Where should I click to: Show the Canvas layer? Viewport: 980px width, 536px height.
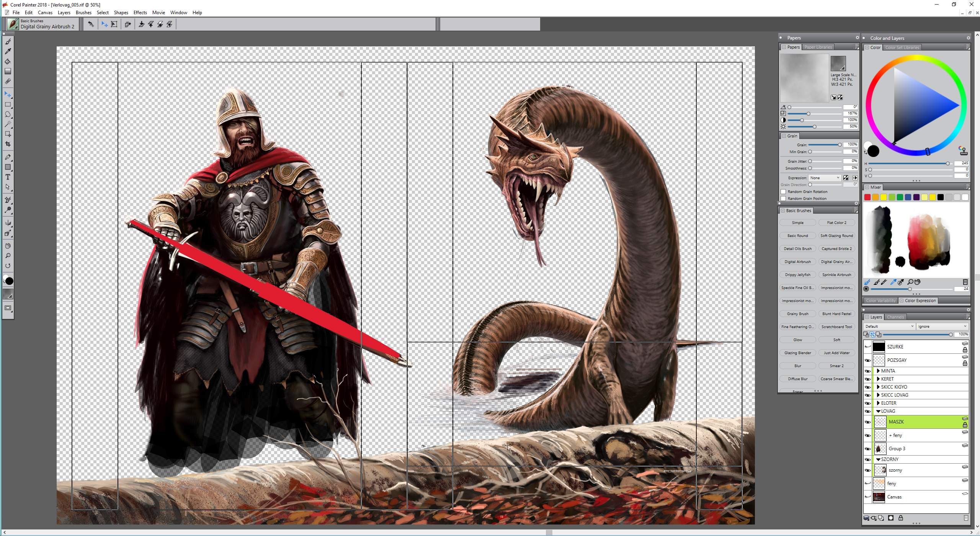[x=868, y=497]
